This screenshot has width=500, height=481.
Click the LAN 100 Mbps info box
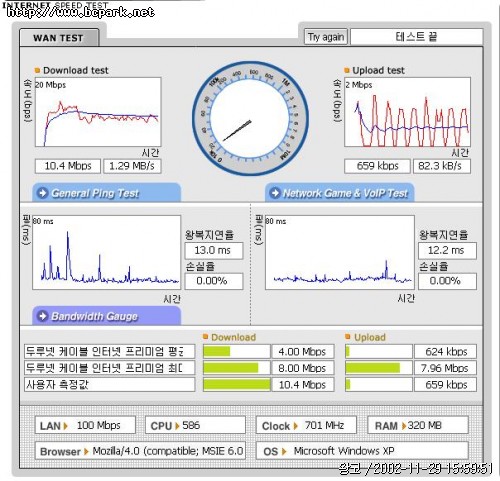[x=85, y=425]
